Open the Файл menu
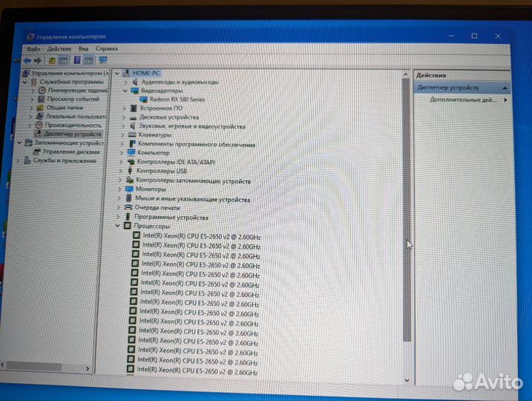The width and height of the screenshot is (532, 401). (33, 49)
